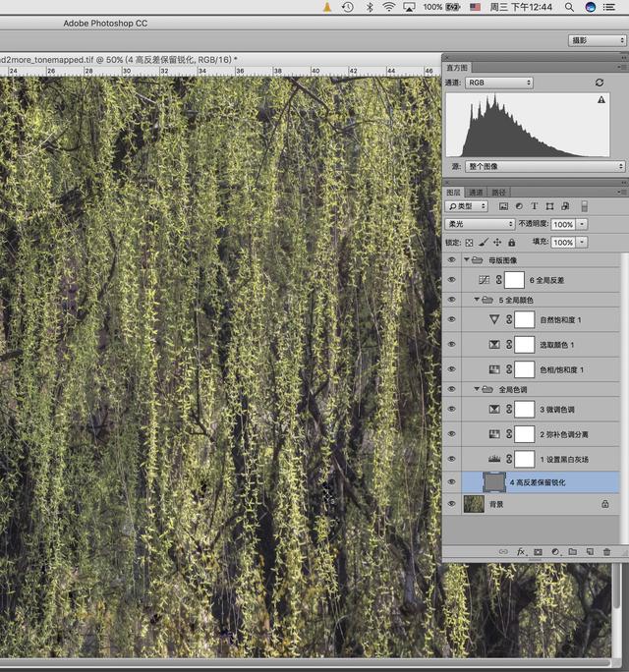Switch to the 路径 tab
This screenshot has height=672, width=629.
[x=499, y=193]
